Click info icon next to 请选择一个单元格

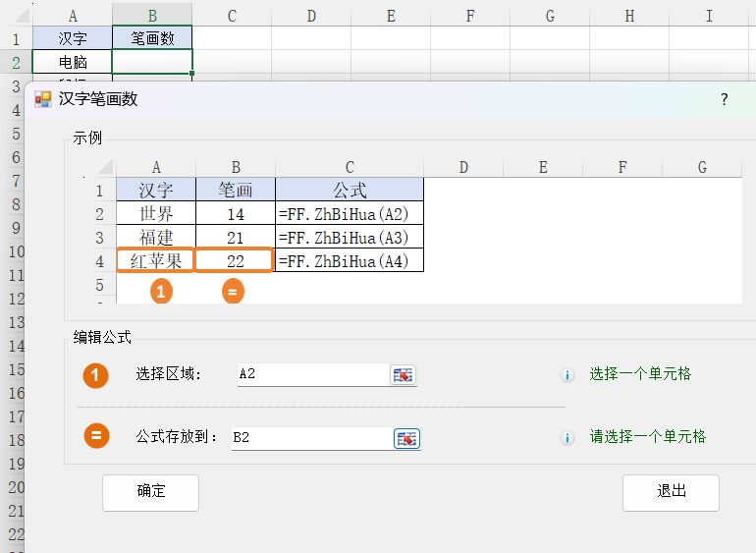click(567, 438)
